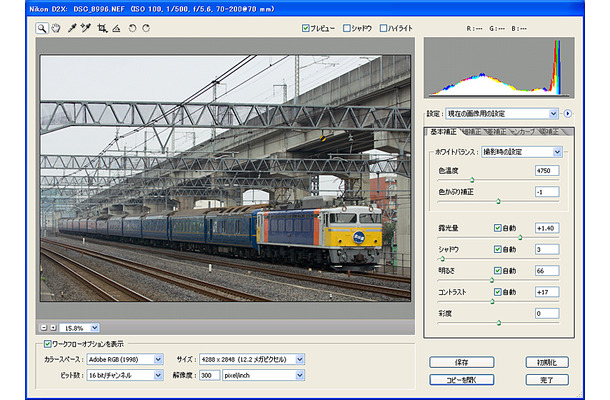Image resolution: width=610 pixels, height=400 pixels.
Task: Open ビット数 dropdown showing 16 bit/チャンネル
Action: coord(124,375)
